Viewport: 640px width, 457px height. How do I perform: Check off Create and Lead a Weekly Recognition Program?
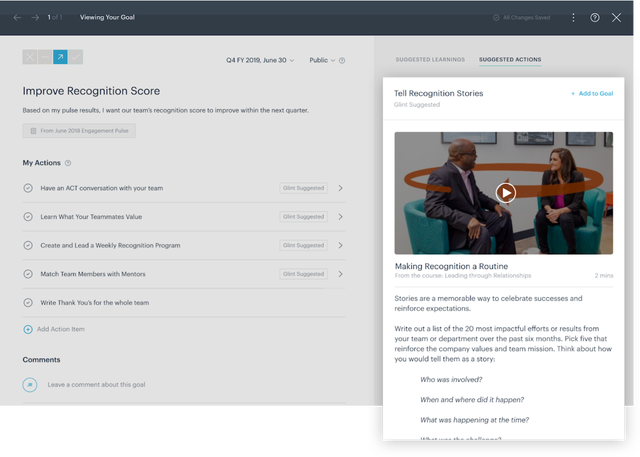28,245
